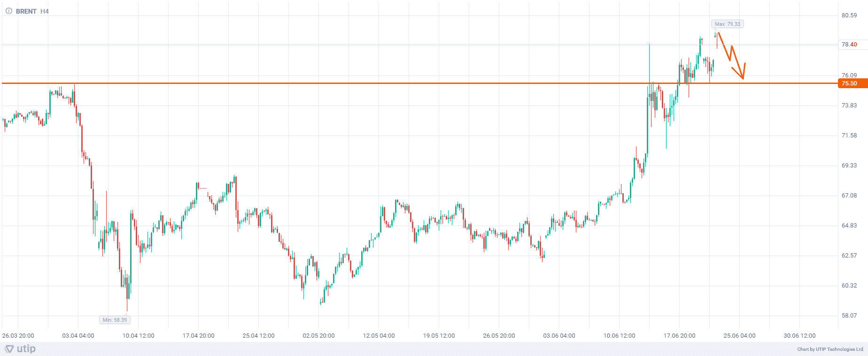Click the info icon beside BRENT
868x356 pixels.
tap(8, 11)
